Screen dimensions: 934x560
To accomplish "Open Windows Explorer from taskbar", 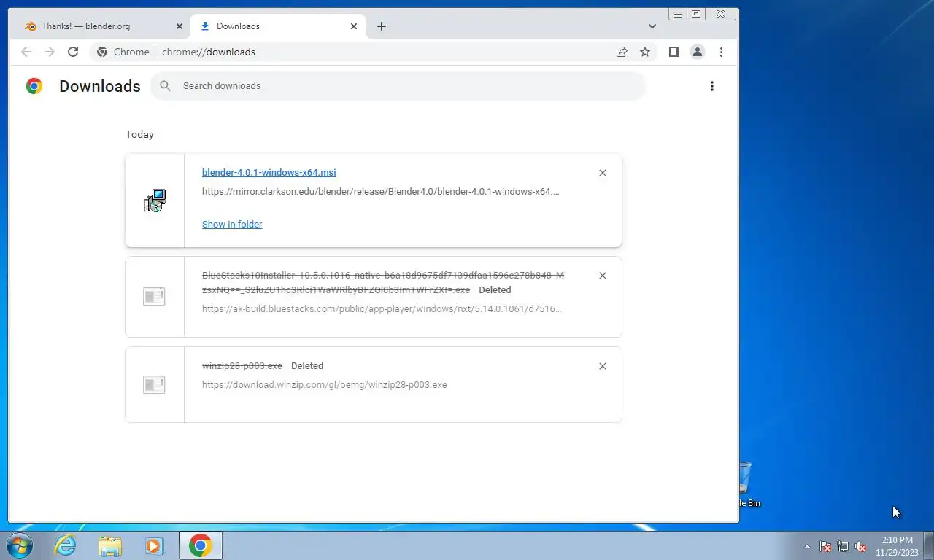I will click(110, 545).
